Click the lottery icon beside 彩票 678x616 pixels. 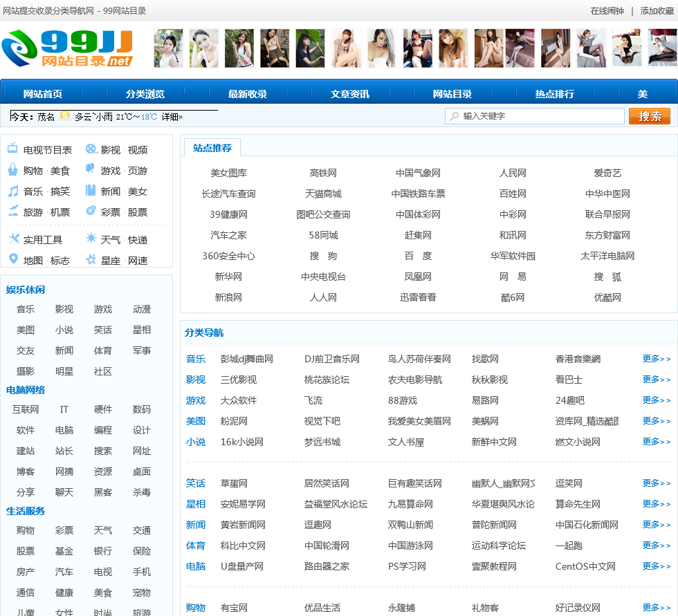tap(91, 210)
